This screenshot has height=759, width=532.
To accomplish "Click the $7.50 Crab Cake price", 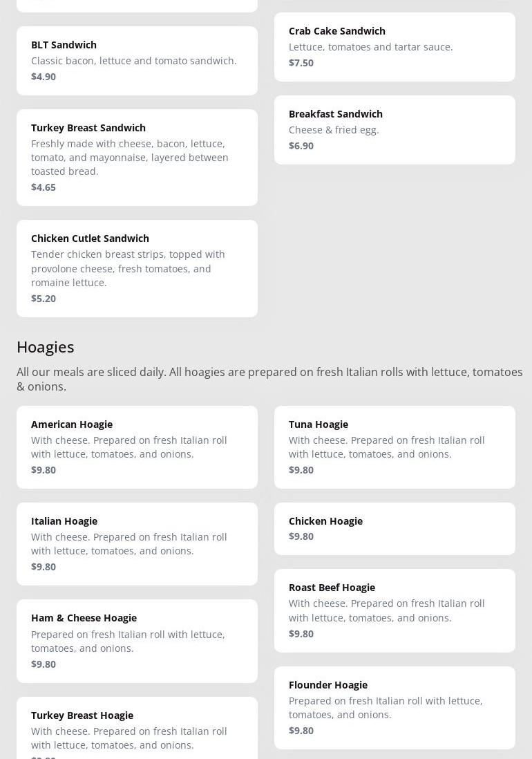I will [301, 63].
